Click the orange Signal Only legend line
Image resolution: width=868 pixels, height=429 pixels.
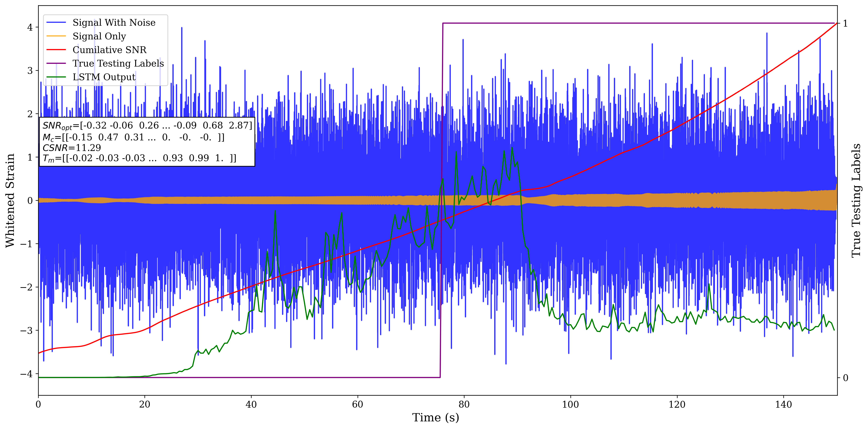(x=56, y=36)
